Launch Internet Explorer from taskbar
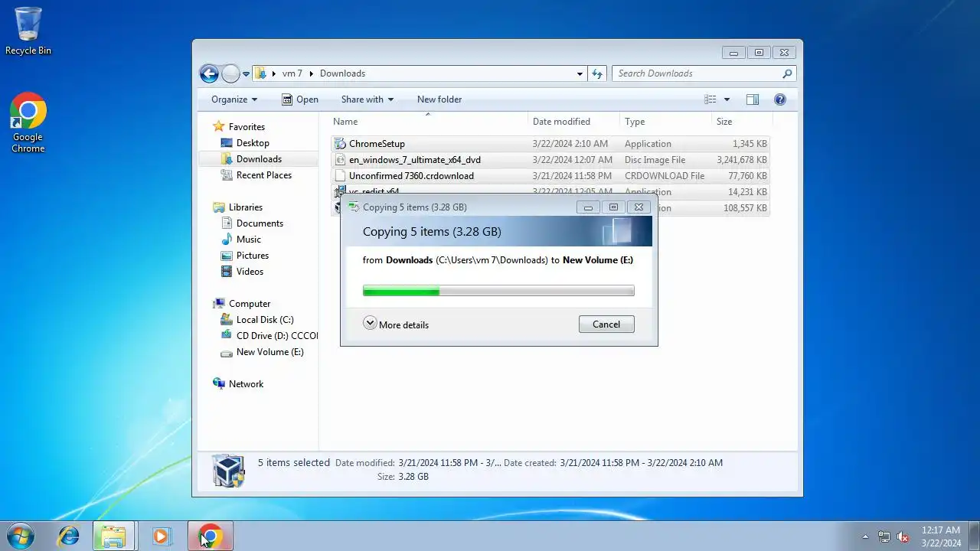Screen dimensions: 980x551 point(69,536)
